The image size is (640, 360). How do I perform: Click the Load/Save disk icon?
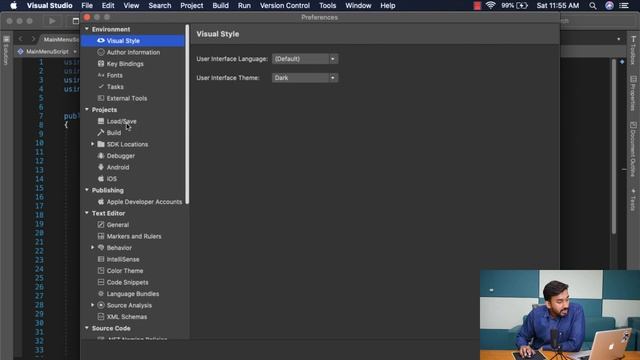(101, 121)
